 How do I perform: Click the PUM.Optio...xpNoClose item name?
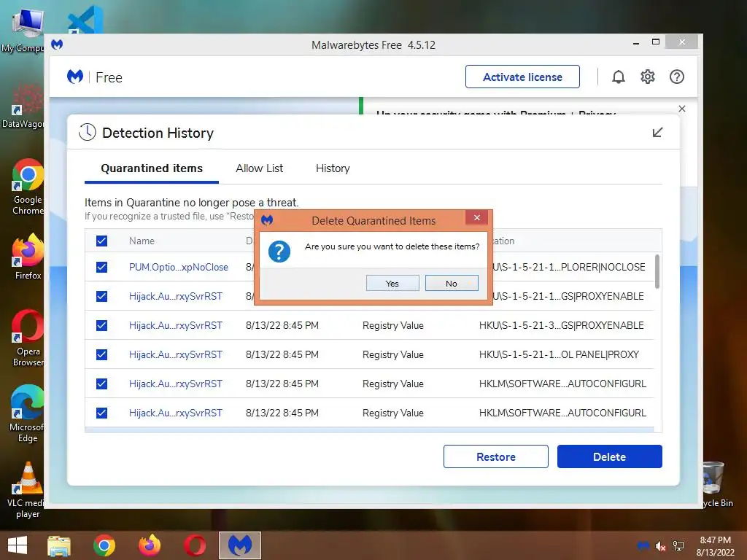[x=179, y=267]
